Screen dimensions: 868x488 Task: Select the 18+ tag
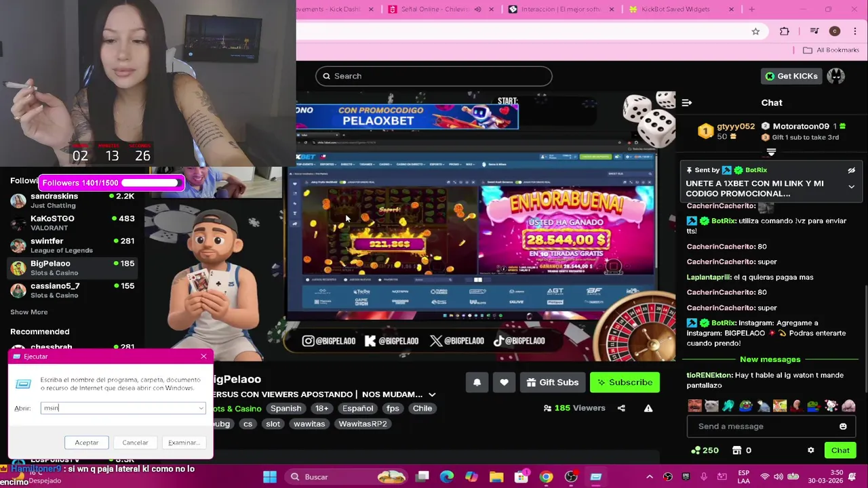321,408
